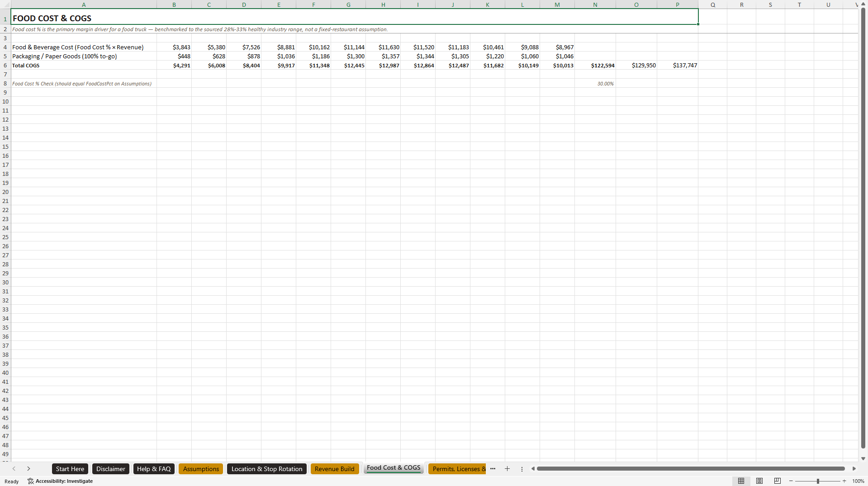Screen dimensions: 868x486
Task: Select row 6 header
Action: tap(5, 65)
